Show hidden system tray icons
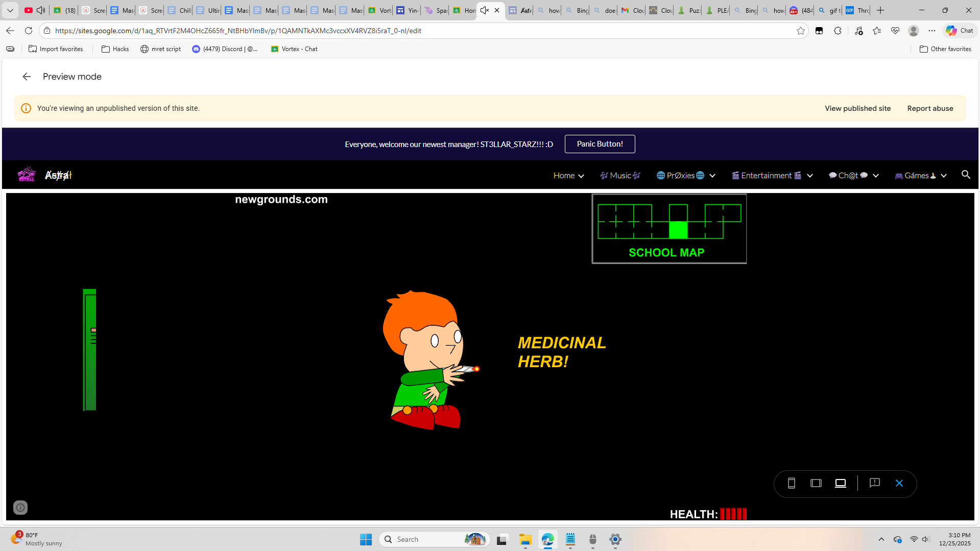The width and height of the screenshot is (980, 551). [881, 539]
